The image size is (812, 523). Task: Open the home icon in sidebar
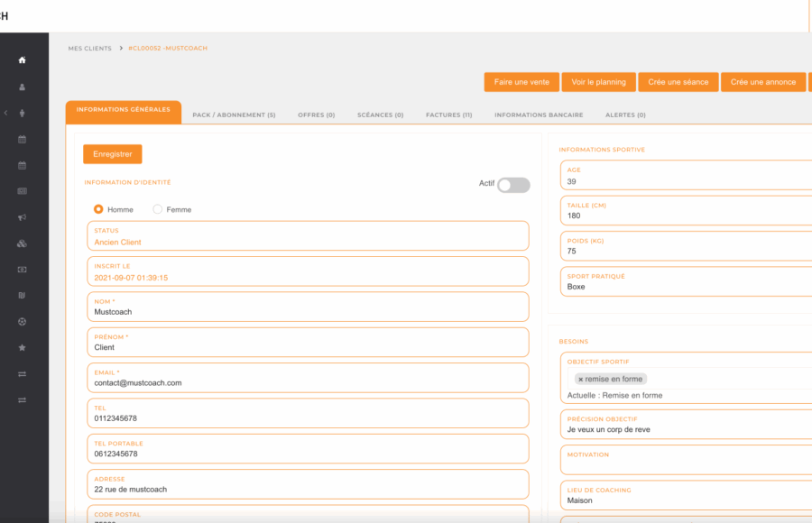coord(22,60)
